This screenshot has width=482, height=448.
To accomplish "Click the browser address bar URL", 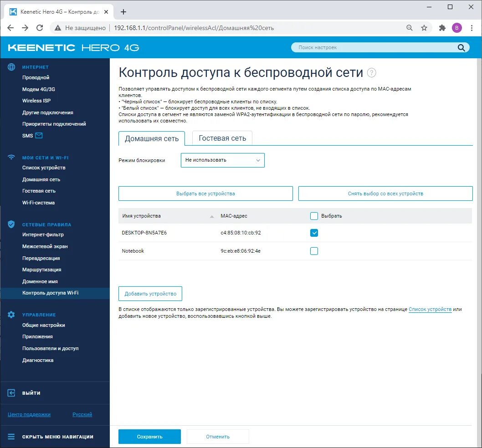I will (x=194, y=28).
